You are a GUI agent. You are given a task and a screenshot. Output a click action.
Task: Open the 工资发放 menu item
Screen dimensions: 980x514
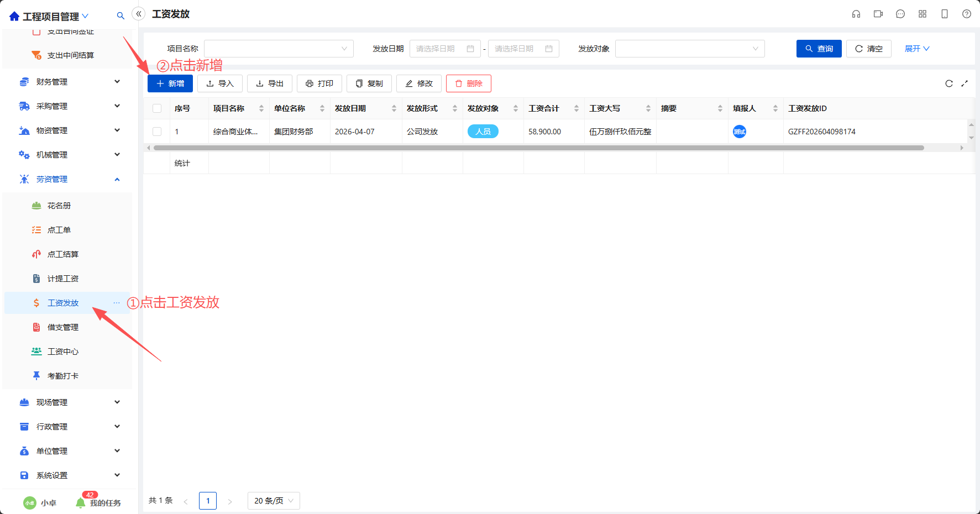(x=67, y=303)
